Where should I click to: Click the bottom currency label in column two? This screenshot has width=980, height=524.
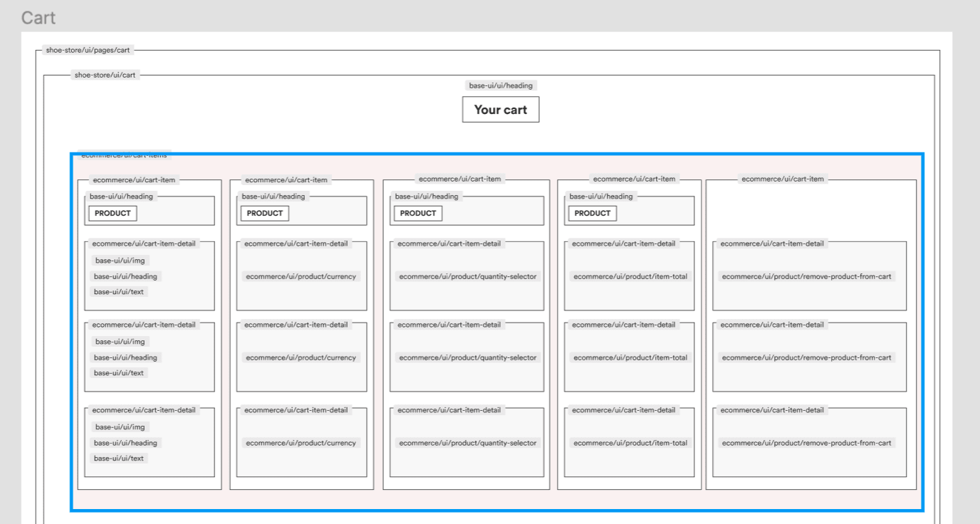coord(300,442)
